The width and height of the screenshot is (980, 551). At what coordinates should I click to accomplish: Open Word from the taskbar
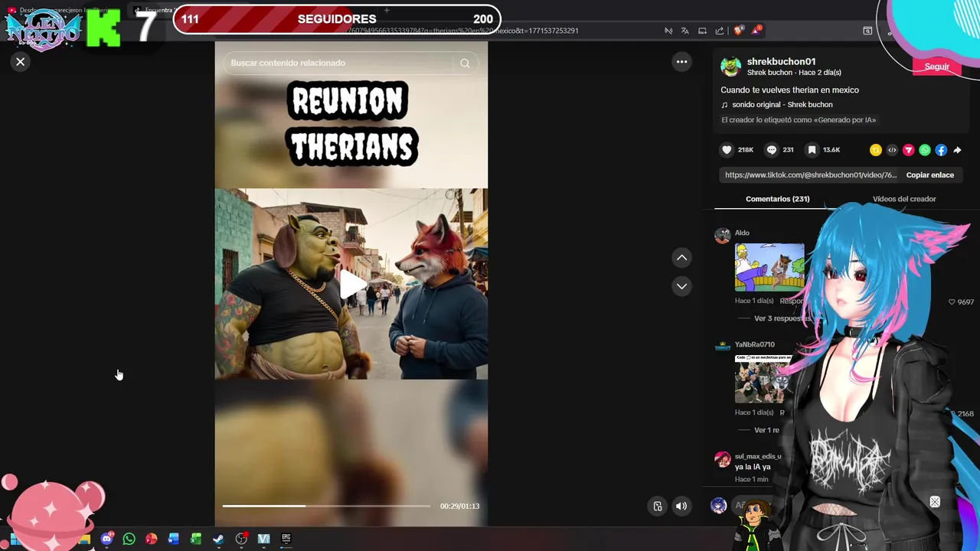tap(174, 539)
